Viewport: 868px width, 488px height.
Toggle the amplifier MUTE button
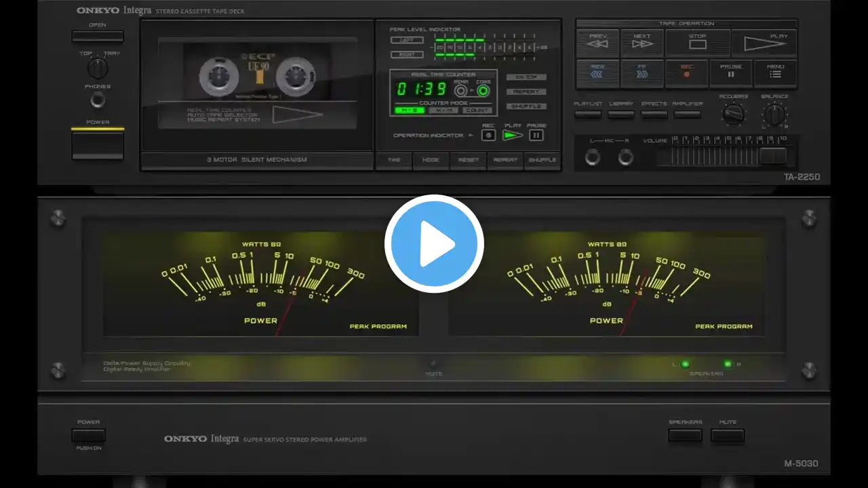click(x=728, y=435)
